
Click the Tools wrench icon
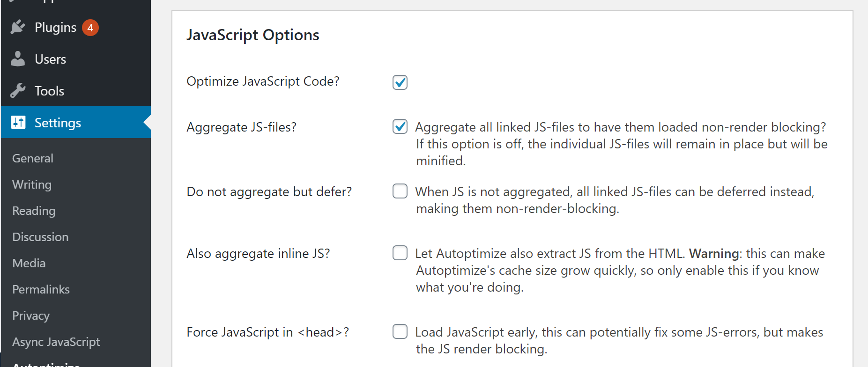pos(18,91)
